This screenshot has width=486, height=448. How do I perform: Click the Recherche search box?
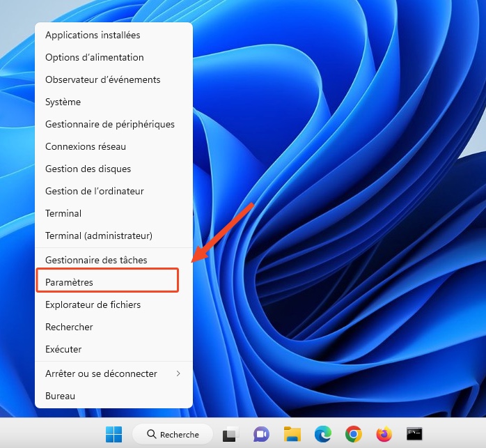172,435
